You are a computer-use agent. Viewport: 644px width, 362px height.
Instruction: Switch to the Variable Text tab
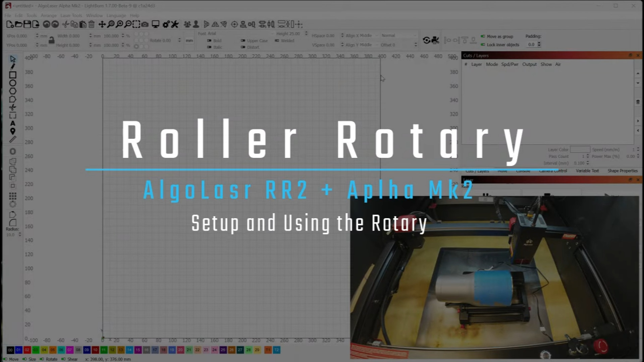pyautogui.click(x=587, y=171)
